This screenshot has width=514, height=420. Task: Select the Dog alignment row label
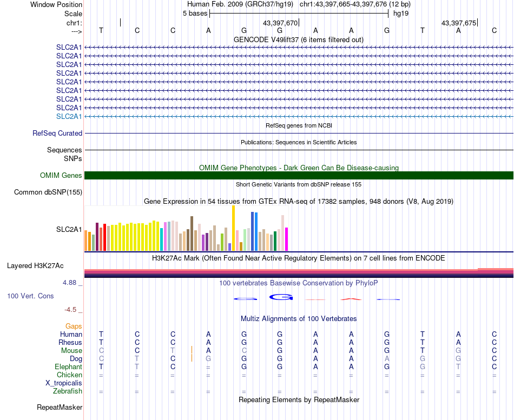(x=76, y=359)
